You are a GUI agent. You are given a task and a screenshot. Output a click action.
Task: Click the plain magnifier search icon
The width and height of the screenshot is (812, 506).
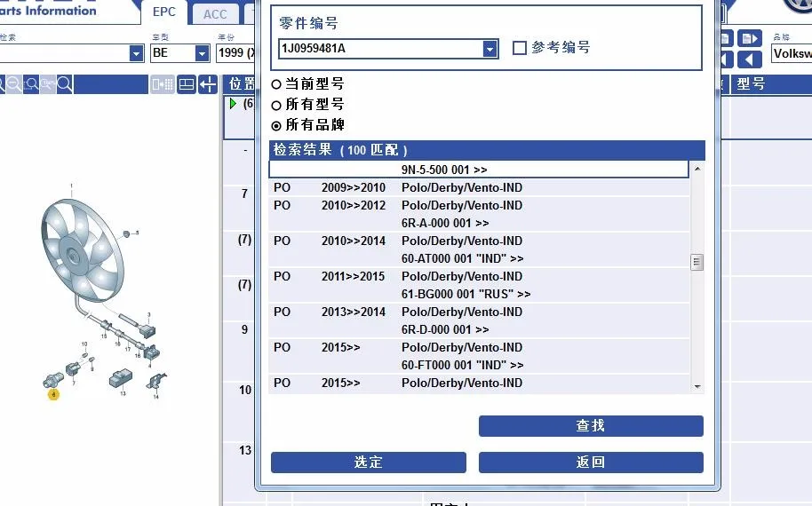click(x=65, y=83)
